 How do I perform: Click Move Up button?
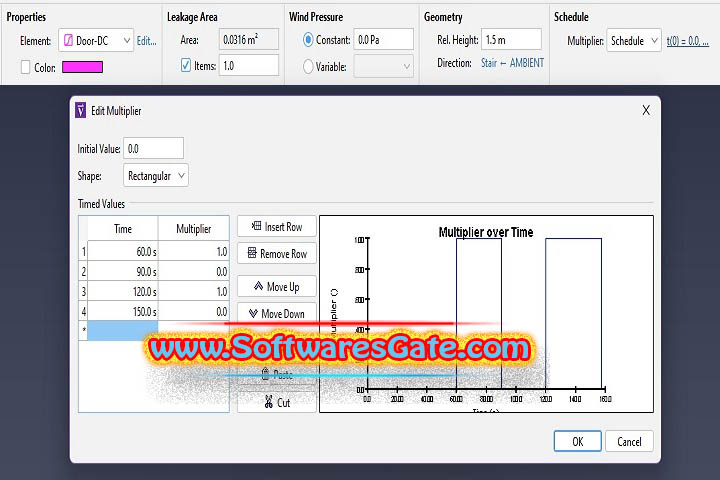tap(277, 287)
